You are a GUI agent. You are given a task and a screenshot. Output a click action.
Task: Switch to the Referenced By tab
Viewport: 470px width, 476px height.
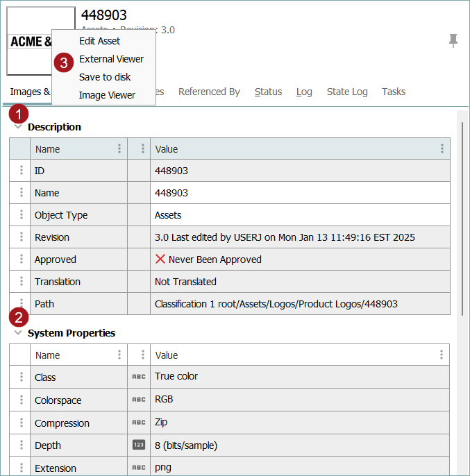(209, 92)
